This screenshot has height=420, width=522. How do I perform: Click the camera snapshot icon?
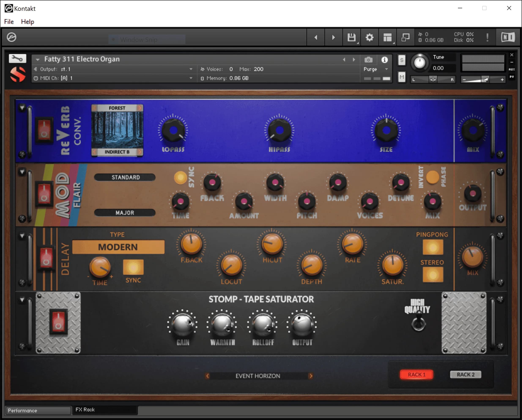tap(368, 60)
